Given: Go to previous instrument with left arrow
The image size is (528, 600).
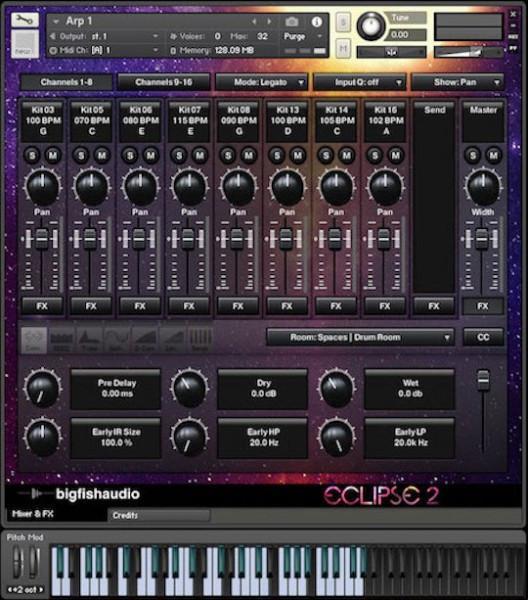Looking at the screenshot, I should point(254,22).
